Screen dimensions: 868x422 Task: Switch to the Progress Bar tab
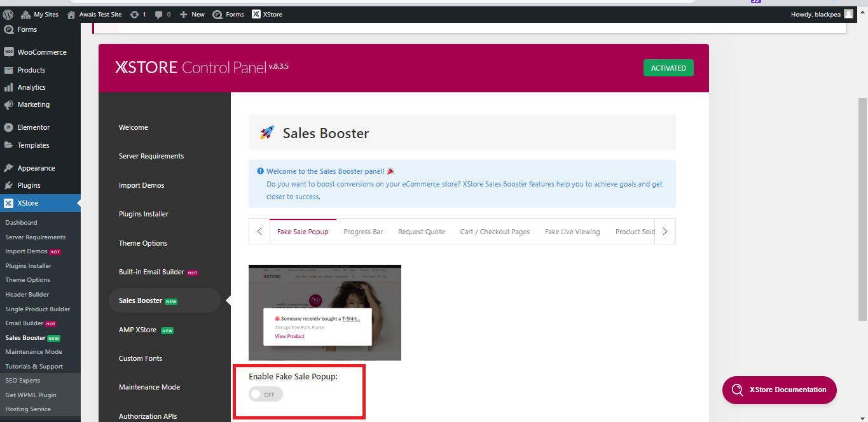[x=363, y=232]
